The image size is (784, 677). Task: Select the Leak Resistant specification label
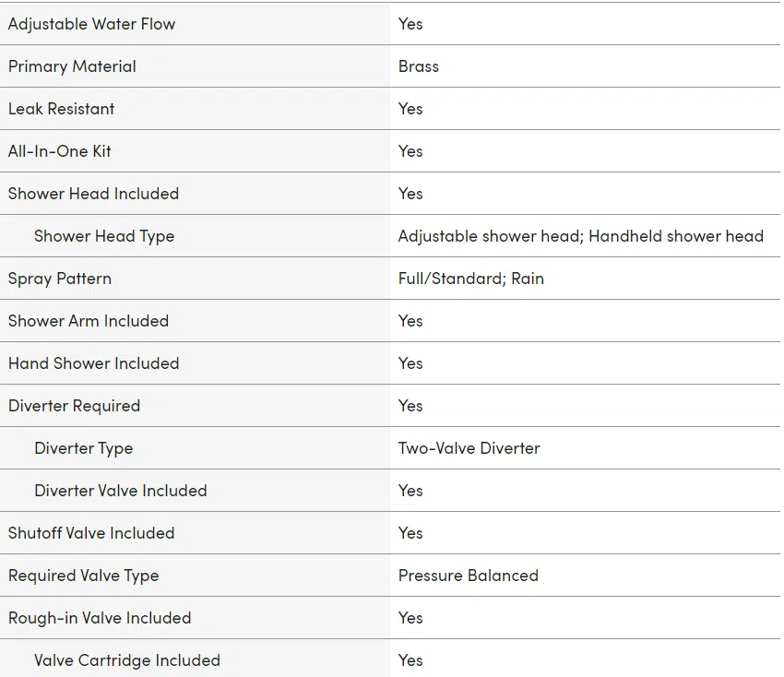tap(61, 109)
